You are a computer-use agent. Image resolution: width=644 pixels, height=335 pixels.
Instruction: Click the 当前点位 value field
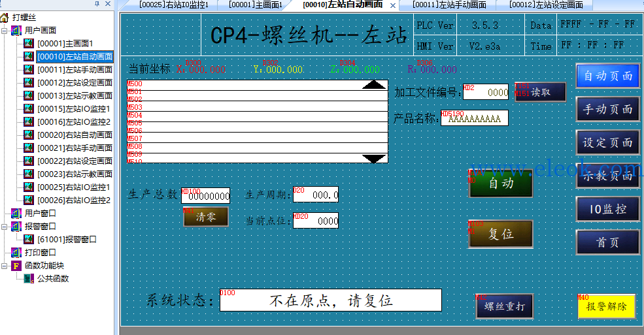point(316,220)
